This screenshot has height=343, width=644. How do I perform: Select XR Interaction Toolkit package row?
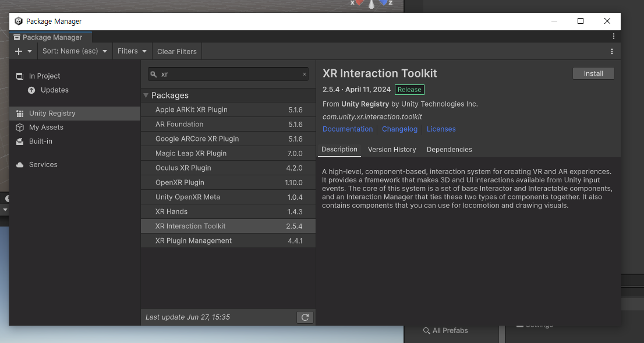pyautogui.click(x=228, y=227)
